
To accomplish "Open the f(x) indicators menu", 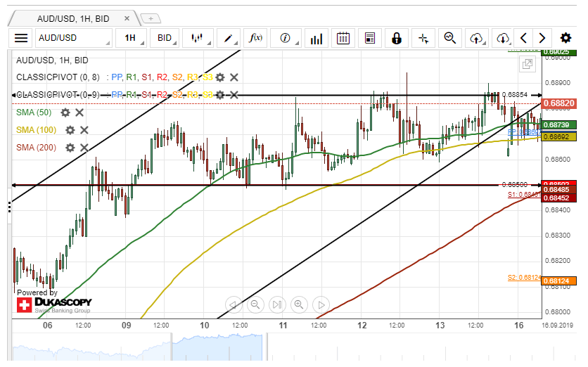I will tap(257, 38).
